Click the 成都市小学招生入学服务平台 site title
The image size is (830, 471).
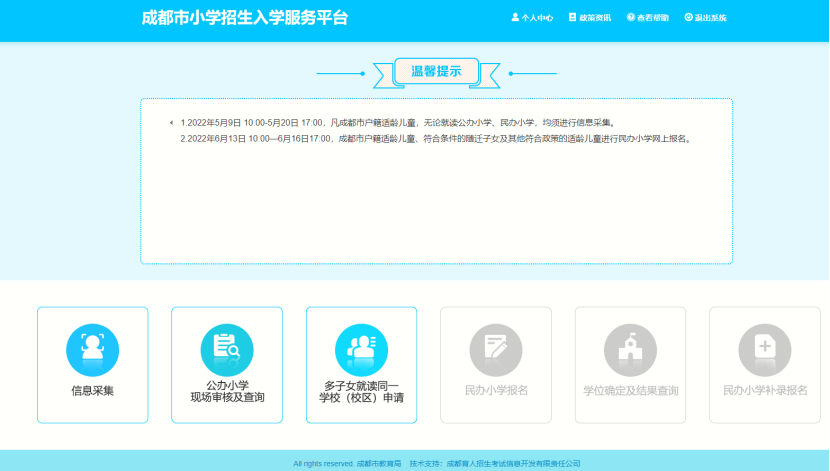[245, 18]
